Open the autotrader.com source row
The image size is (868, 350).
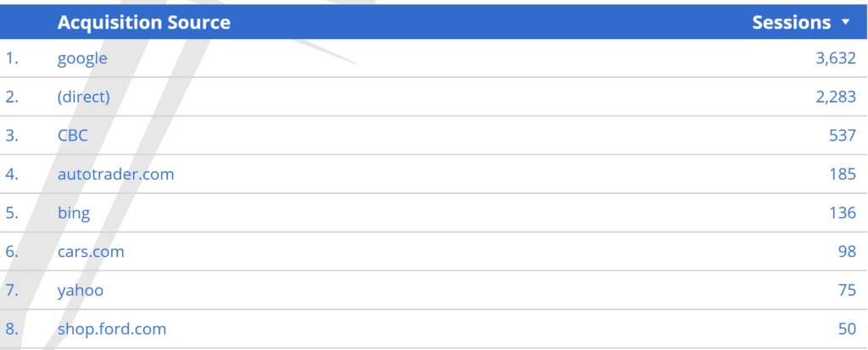coord(115,175)
